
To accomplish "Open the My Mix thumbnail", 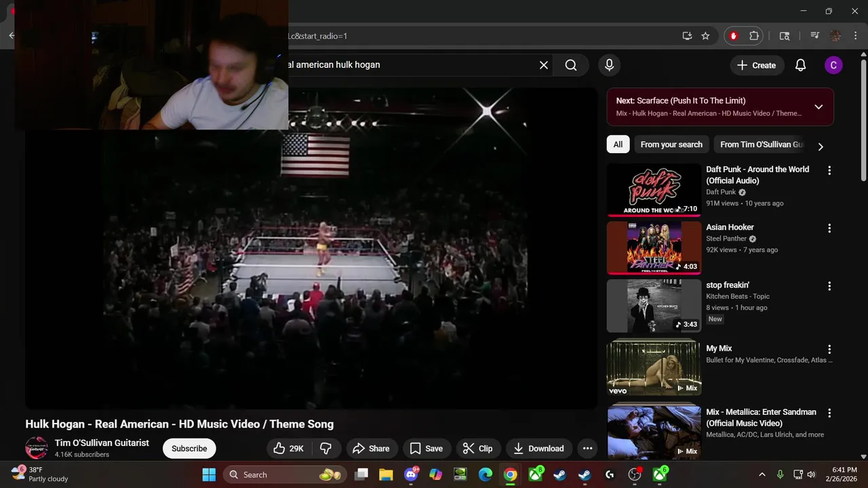I will click(x=654, y=369).
